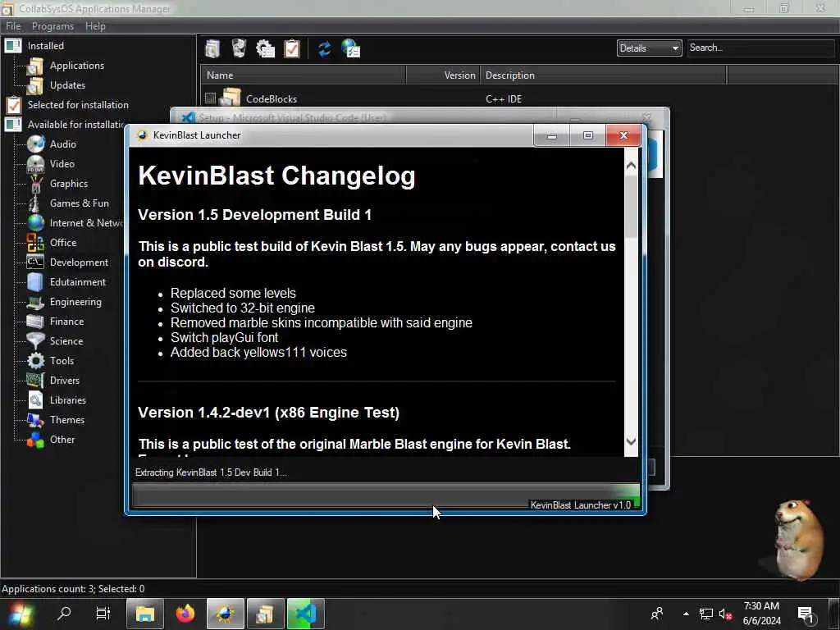
Task: Open the Details view dropdown
Action: (x=649, y=48)
